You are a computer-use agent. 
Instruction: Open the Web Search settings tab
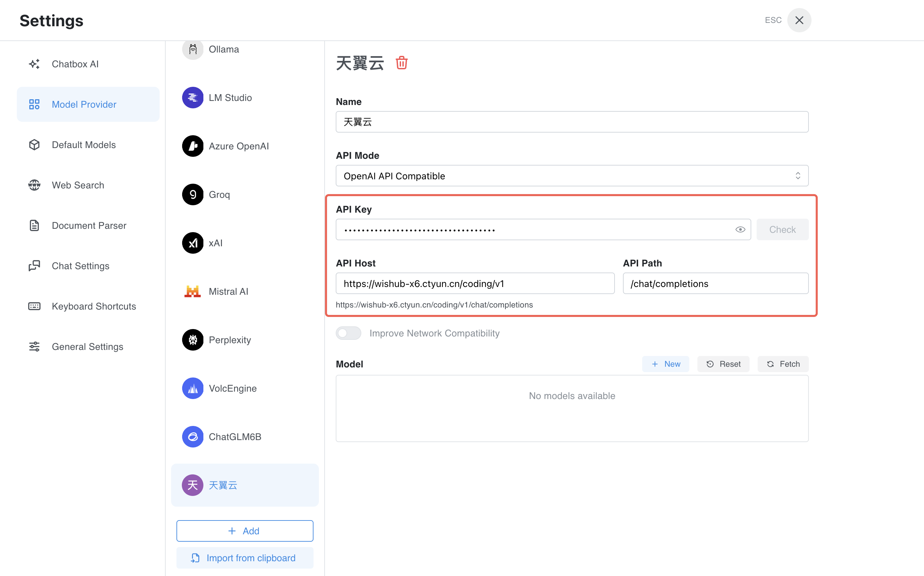coord(78,185)
